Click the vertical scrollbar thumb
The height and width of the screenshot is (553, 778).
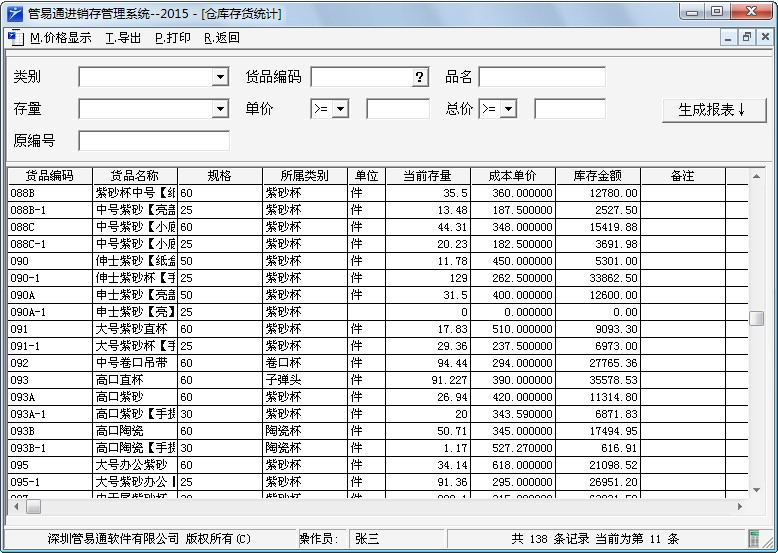[x=757, y=318]
